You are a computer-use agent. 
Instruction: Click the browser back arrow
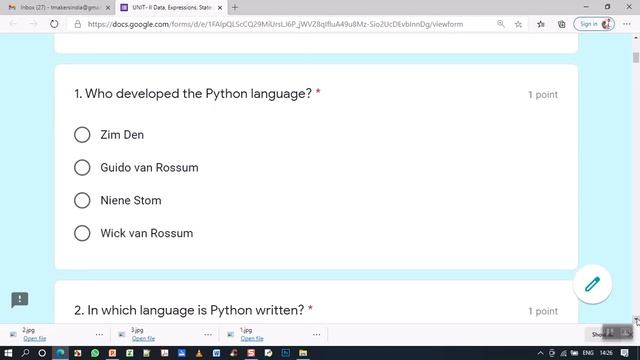point(13,24)
